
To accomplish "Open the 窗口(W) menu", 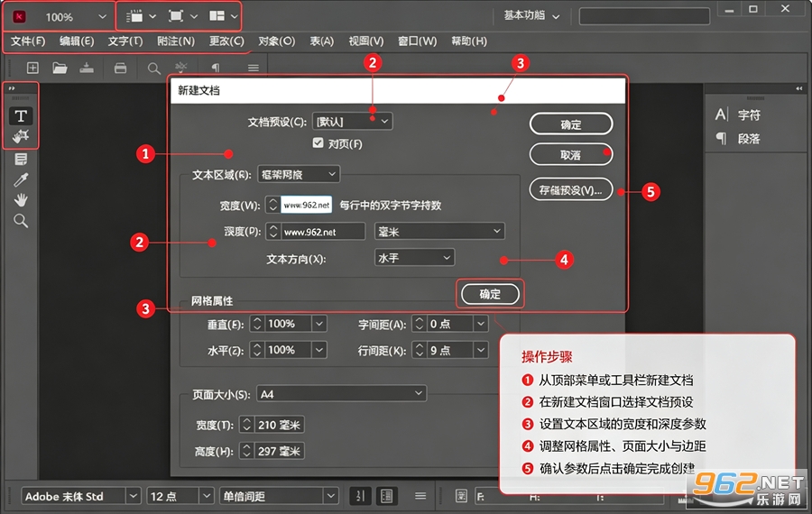I will (x=417, y=41).
